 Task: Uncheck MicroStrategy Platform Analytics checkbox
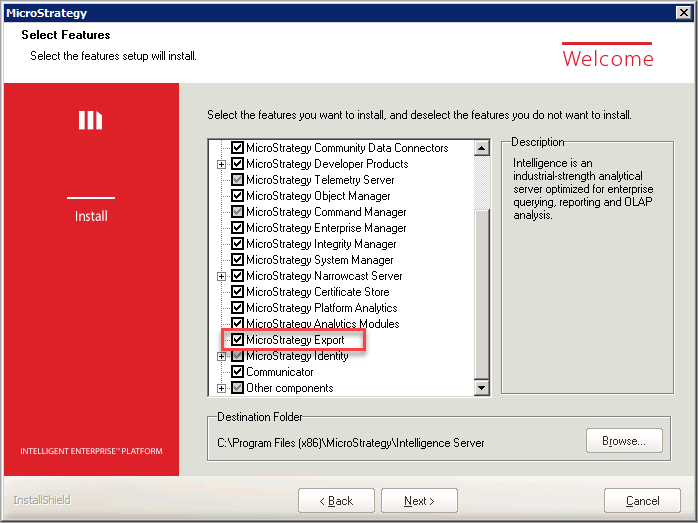point(237,308)
